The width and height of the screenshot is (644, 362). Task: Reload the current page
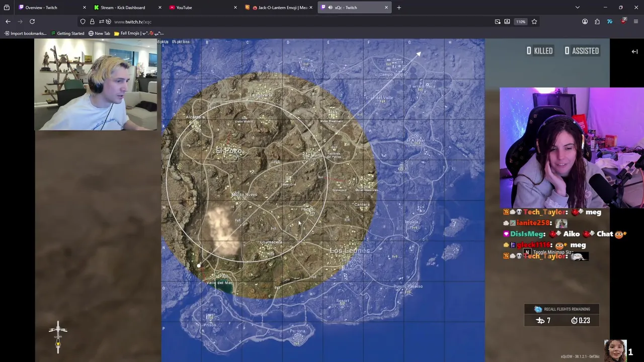32,22
